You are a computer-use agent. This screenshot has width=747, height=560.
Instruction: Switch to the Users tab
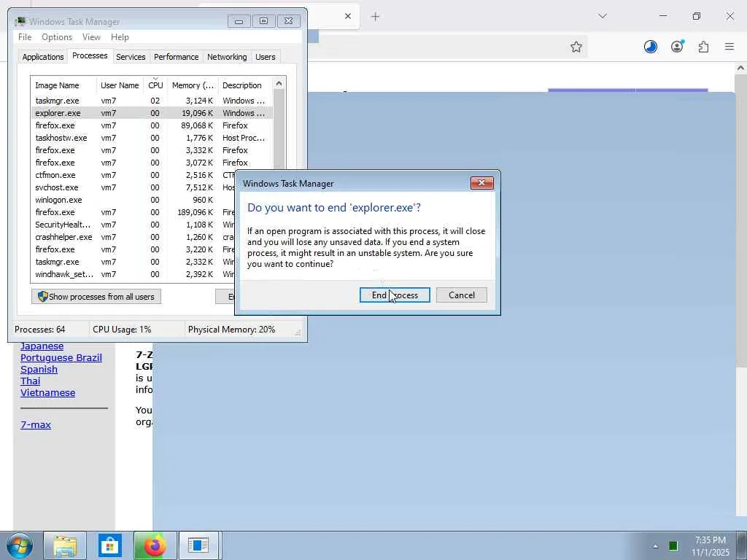click(265, 57)
